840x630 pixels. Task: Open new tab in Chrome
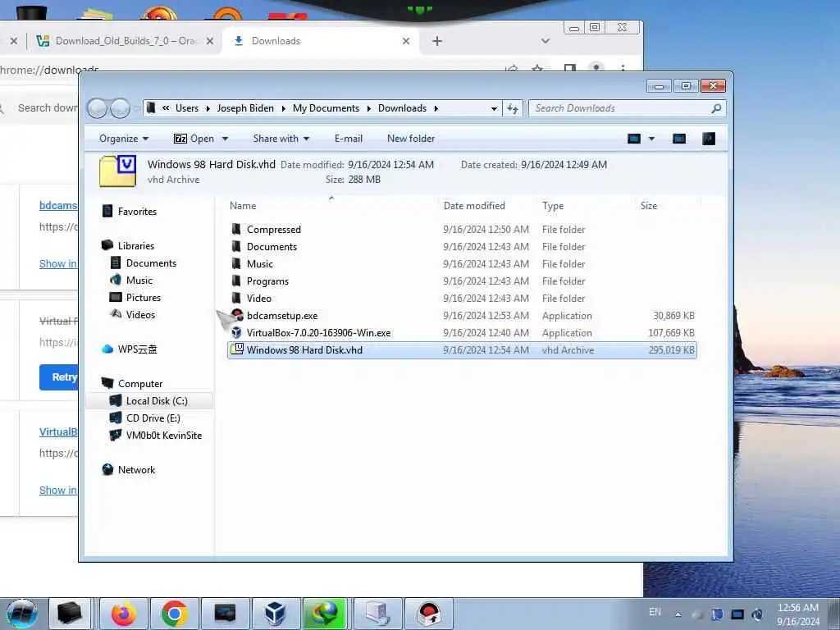(437, 41)
